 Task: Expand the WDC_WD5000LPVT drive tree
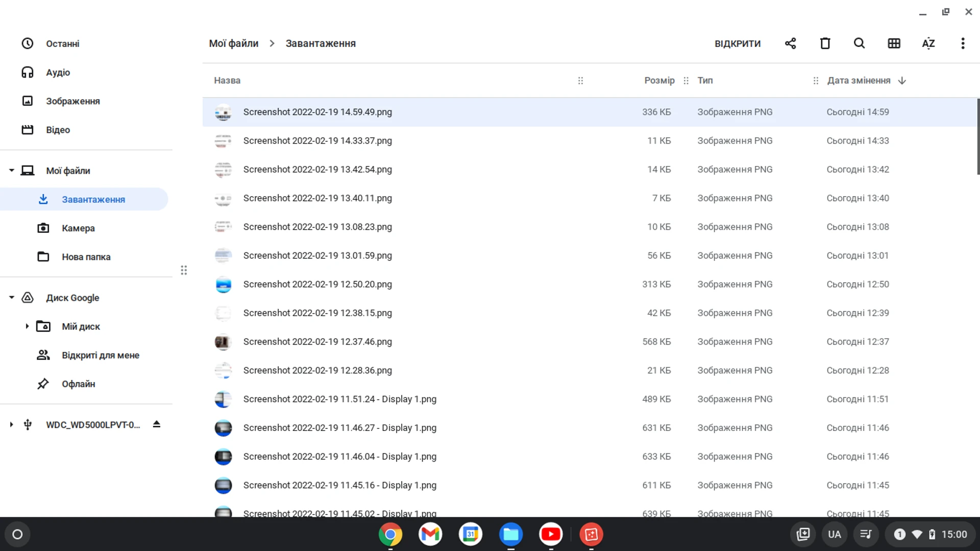11,424
